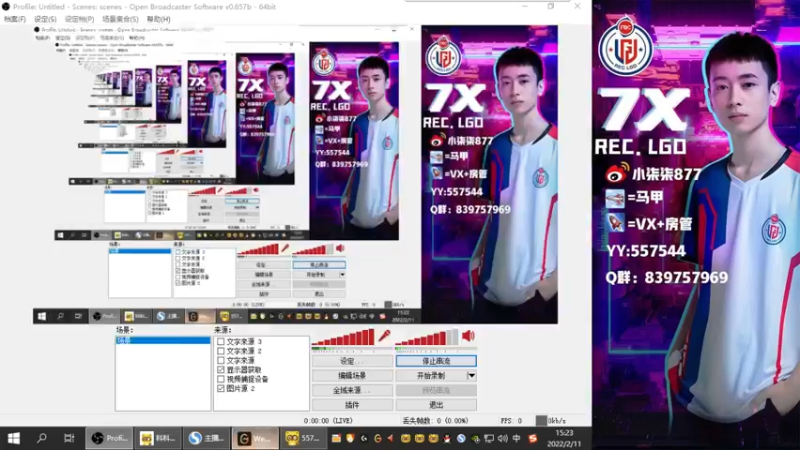Screen dimensions: 800x450
Task: Enable the 文字来源 3 source checkbox
Action: (220, 341)
